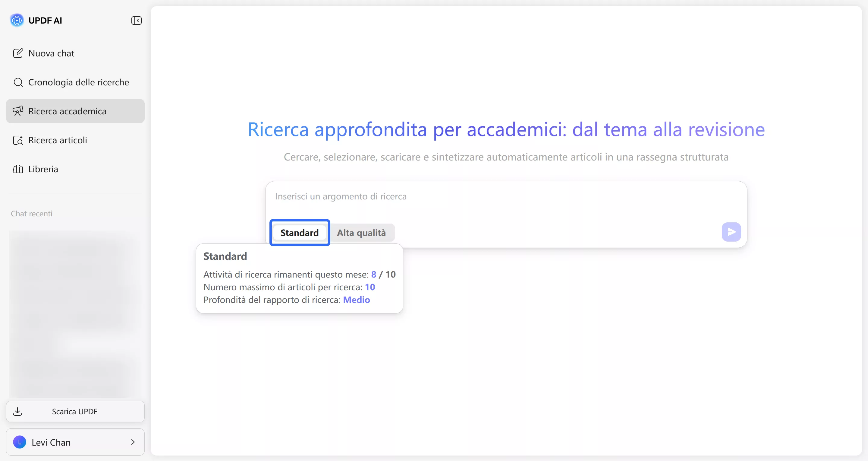Viewport: 868px width, 461px height.
Task: Go to Ricerca articoli section
Action: tap(58, 140)
